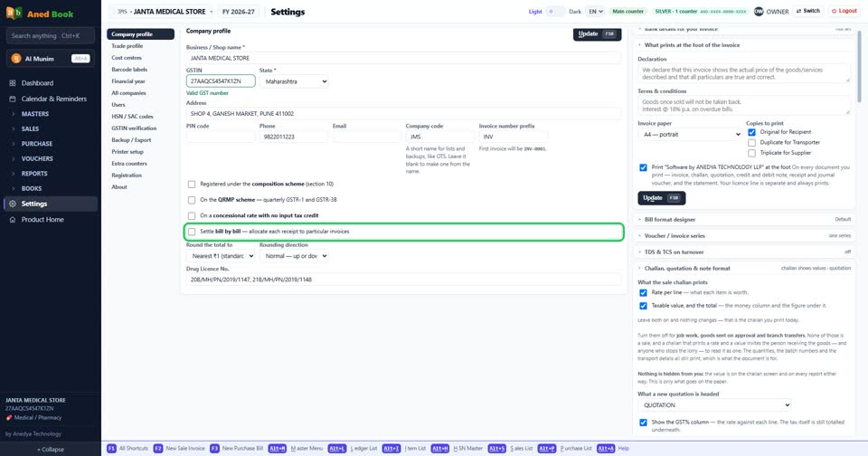Check concessional rate with no input tax credit
The width and height of the screenshot is (868, 456).
tap(192, 215)
